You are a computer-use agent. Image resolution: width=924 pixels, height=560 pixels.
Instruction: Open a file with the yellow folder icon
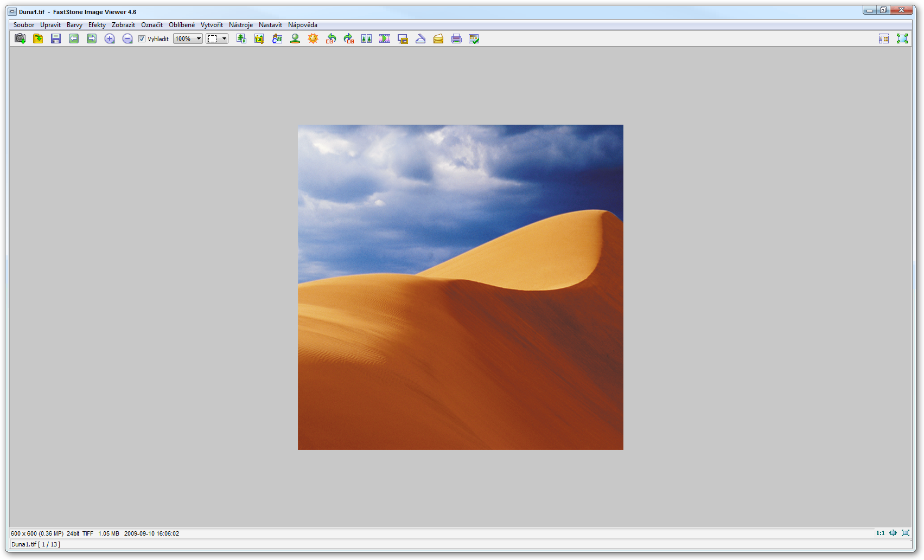[38, 38]
